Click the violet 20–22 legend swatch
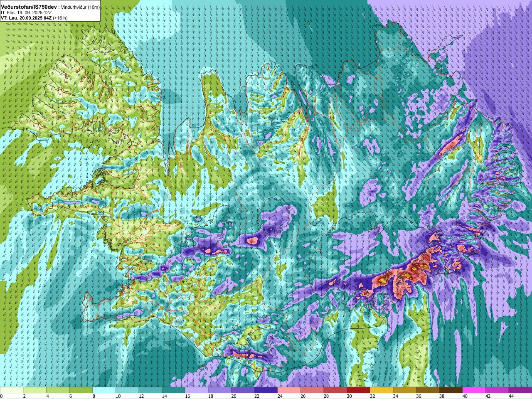The width and height of the screenshot is (532, 399). [243, 390]
